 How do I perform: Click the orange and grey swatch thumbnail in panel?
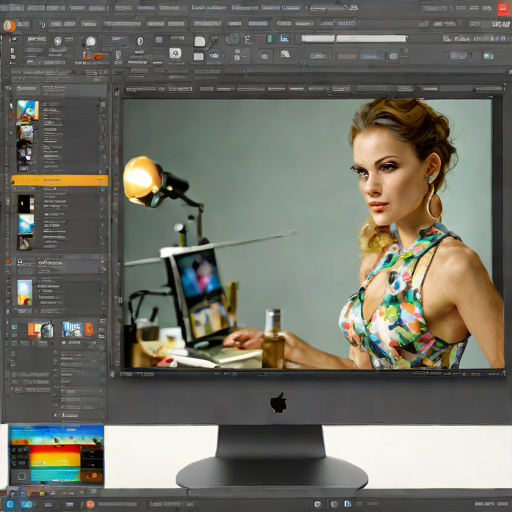point(41,329)
